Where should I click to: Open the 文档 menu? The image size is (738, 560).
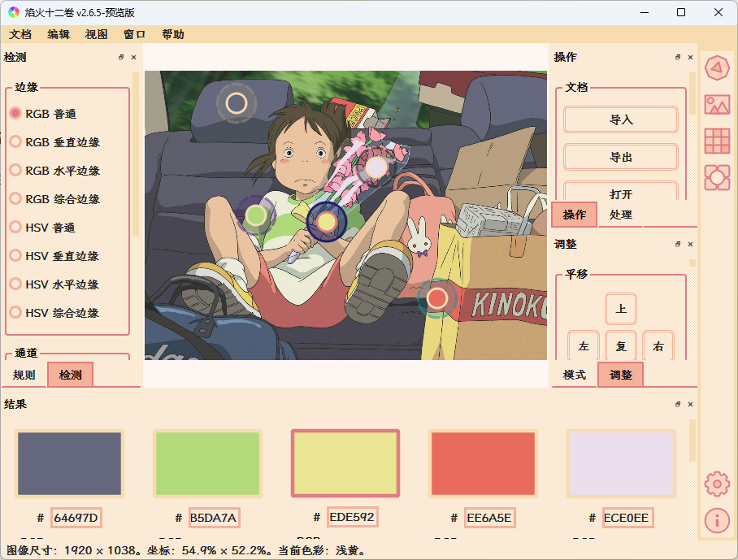20,34
